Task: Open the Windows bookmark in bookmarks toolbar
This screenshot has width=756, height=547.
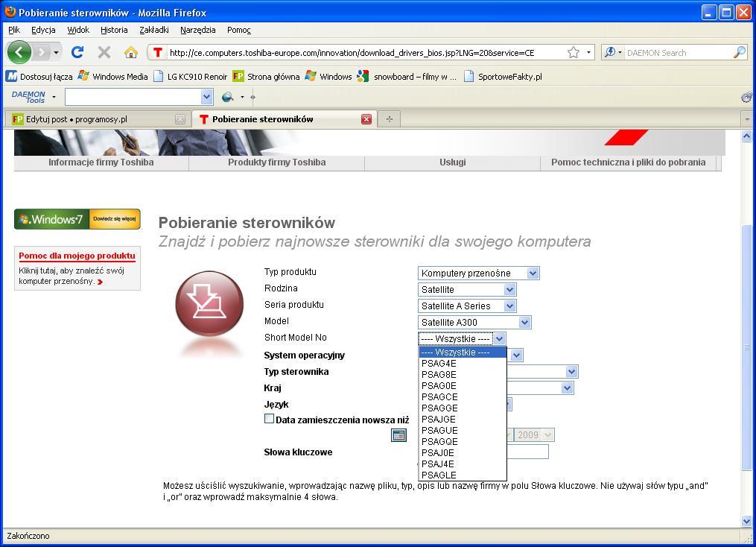Action: pos(328,76)
